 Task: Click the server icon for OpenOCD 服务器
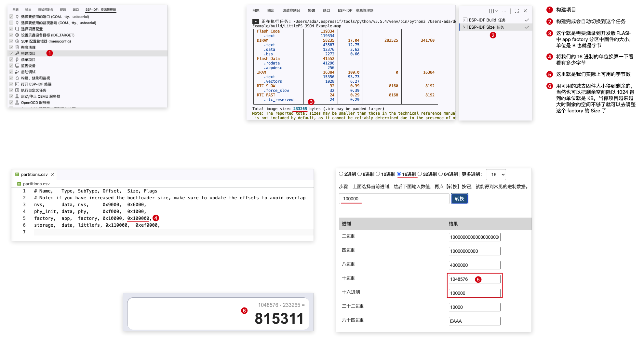pos(17,103)
